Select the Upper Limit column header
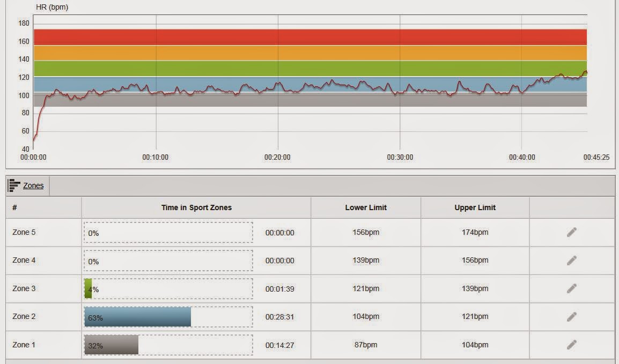This screenshot has height=364, width=619. point(475,207)
